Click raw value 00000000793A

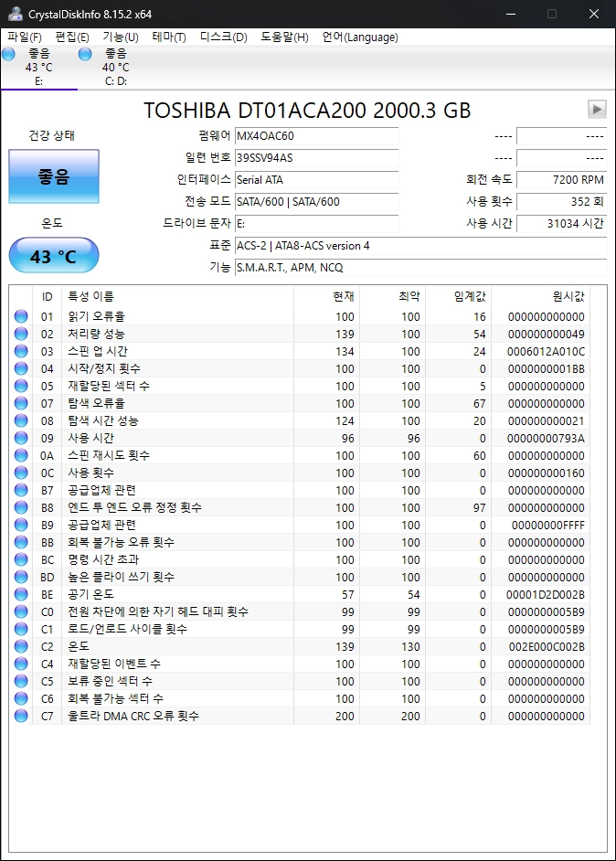(x=546, y=438)
